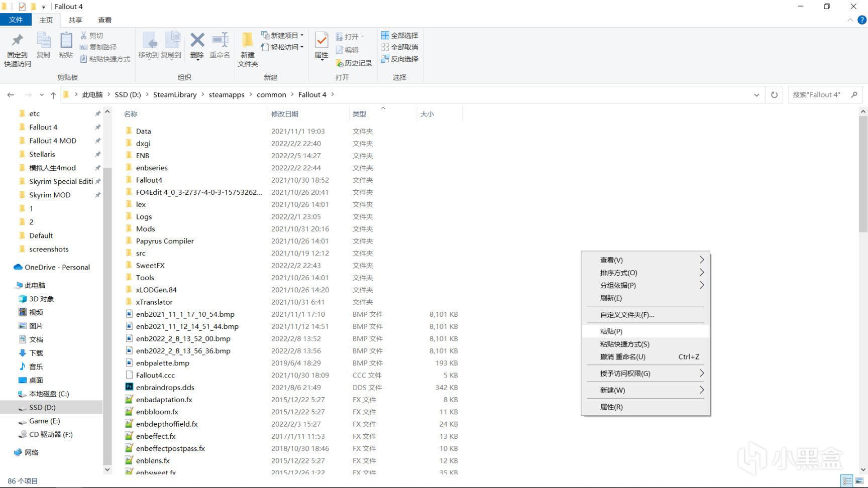Click the Edit (编辑) ribbon button
This screenshot has width=868, height=488.
(x=347, y=50)
